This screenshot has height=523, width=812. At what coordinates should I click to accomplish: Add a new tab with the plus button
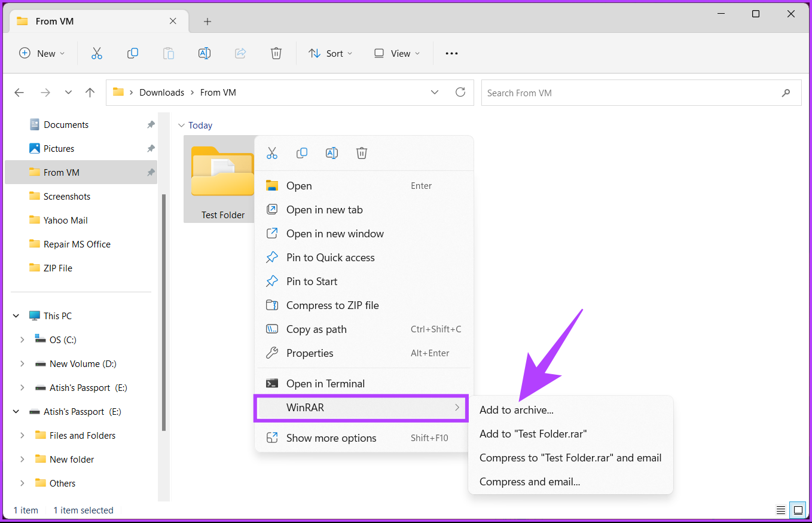tap(207, 22)
